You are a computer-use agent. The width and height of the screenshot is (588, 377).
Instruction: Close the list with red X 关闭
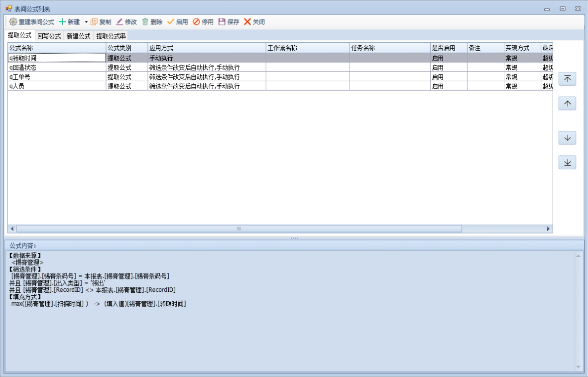247,22
